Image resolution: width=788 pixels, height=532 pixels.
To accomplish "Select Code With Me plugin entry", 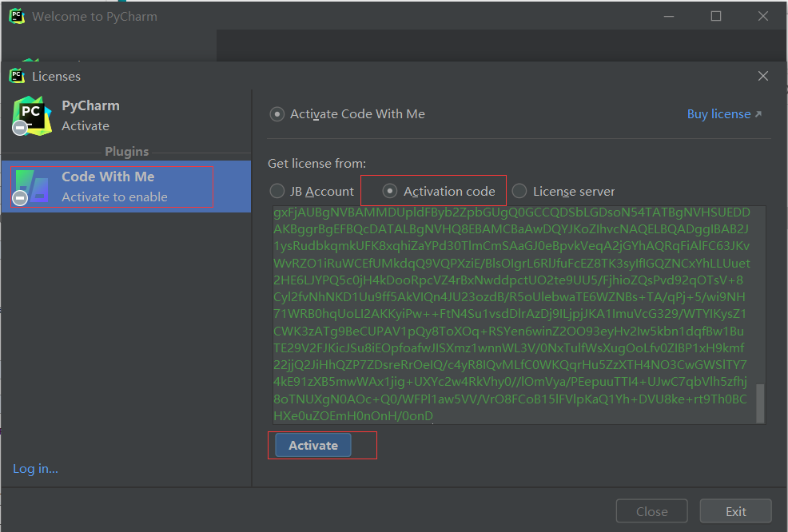I will (126, 187).
